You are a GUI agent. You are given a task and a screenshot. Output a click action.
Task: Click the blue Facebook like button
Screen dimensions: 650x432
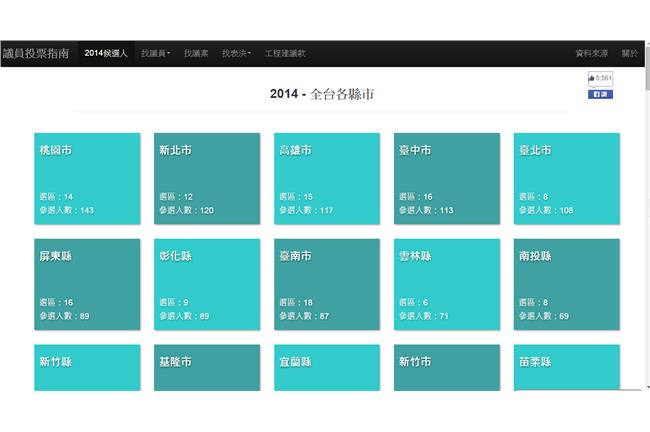coord(600,95)
